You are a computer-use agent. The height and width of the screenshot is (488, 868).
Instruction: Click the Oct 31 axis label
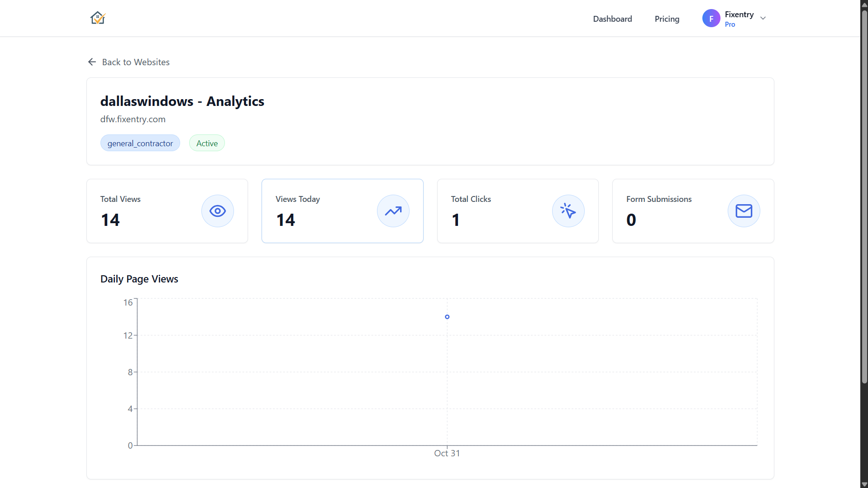pyautogui.click(x=447, y=453)
